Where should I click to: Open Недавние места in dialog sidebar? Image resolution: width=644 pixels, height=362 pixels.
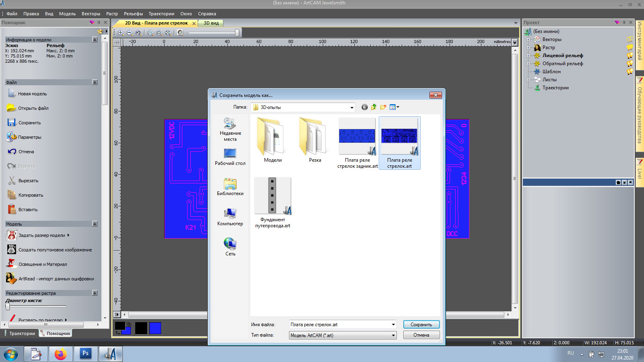point(230,129)
